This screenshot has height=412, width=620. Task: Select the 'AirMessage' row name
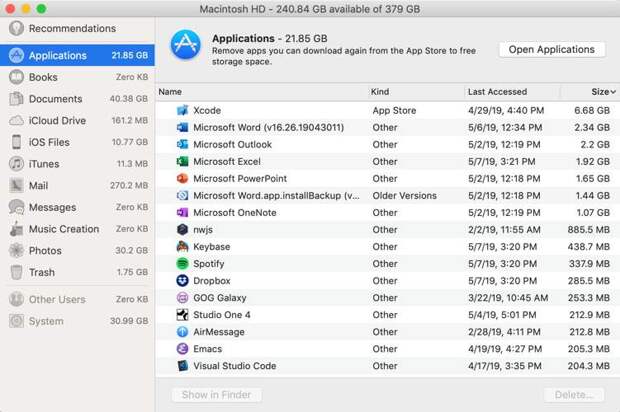[219, 332]
